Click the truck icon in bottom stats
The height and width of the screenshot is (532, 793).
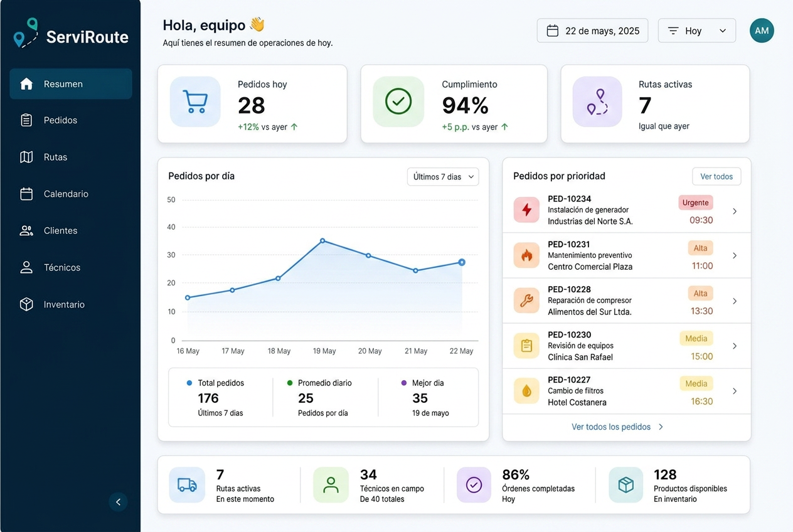(x=187, y=485)
